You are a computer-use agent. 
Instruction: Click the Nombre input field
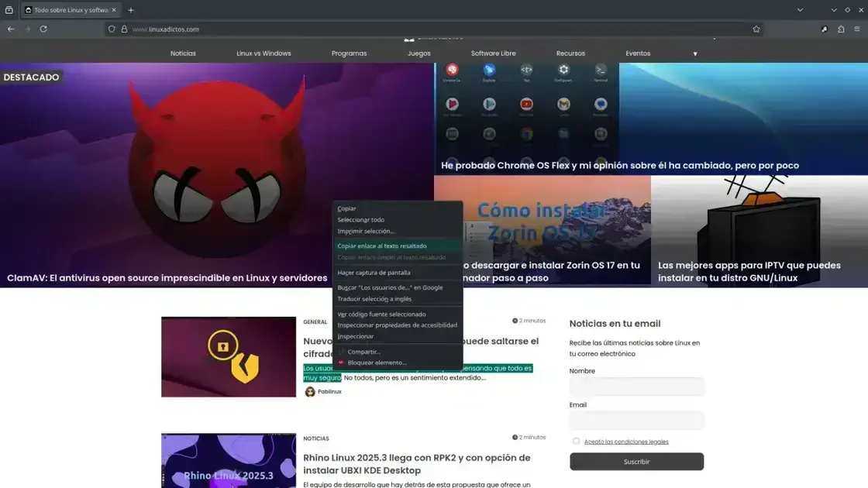[x=636, y=387]
